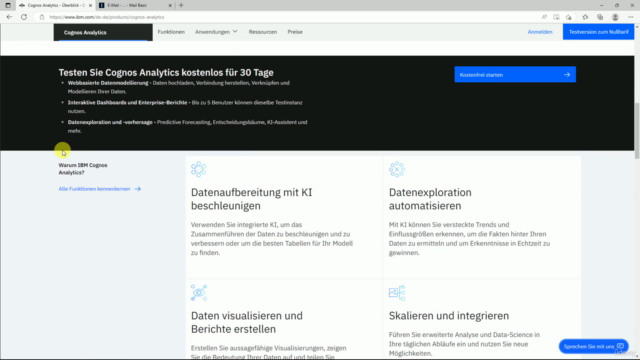Open the browser settings ellipsis menu
The height and width of the screenshot is (360, 640).
[631, 17]
